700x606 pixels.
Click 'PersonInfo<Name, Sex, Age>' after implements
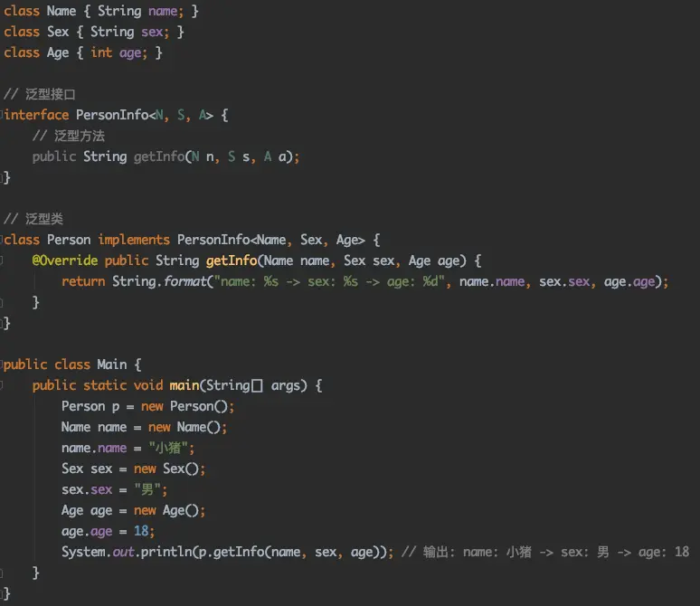(x=271, y=240)
